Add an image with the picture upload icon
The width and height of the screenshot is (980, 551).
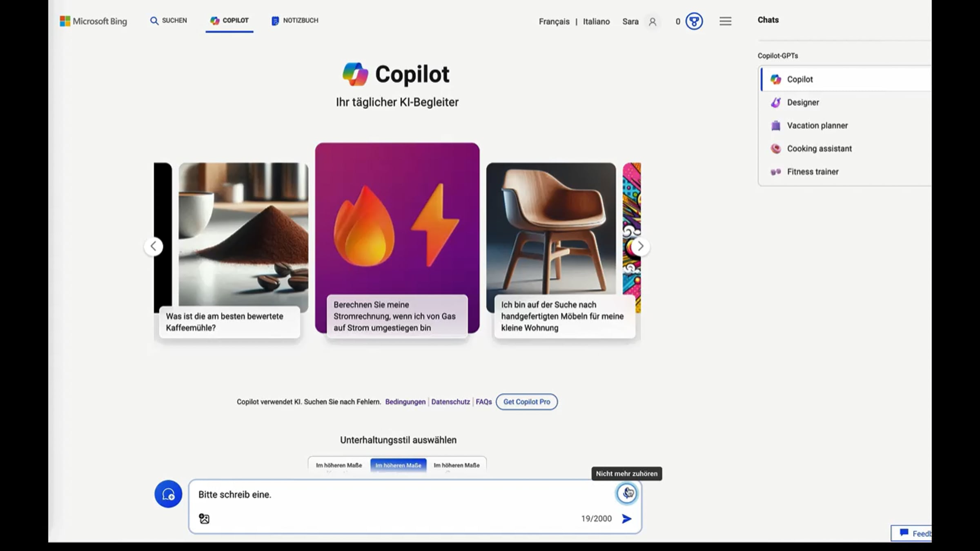[204, 519]
